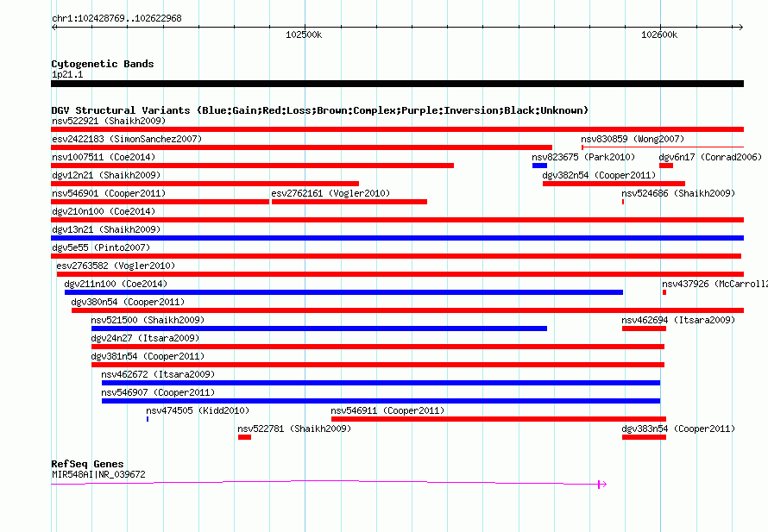This screenshot has height=532, width=768.
Task: Click the tiny blue nsv474505 variant marker
Action: (148, 419)
